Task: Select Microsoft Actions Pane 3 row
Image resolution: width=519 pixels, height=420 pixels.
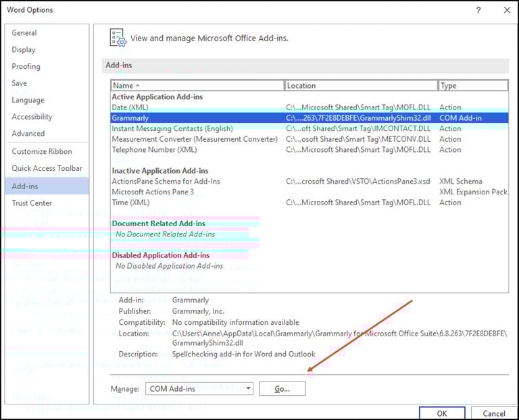Action: pos(309,192)
